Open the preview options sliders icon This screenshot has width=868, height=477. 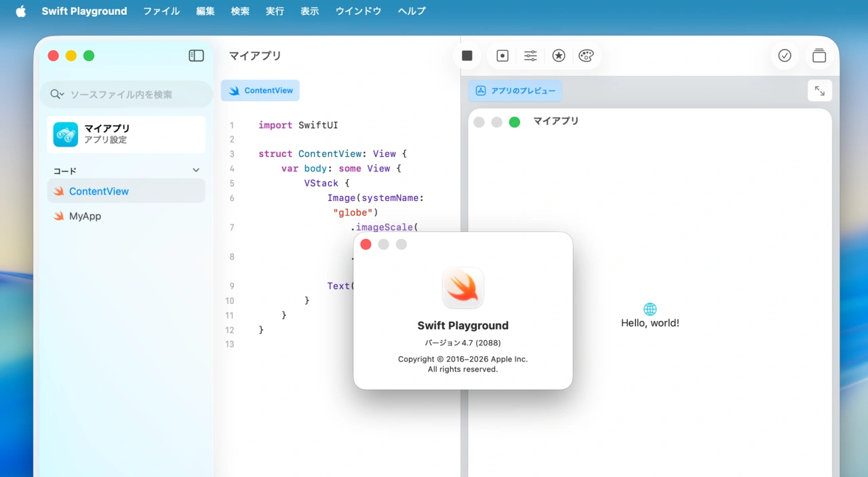530,56
